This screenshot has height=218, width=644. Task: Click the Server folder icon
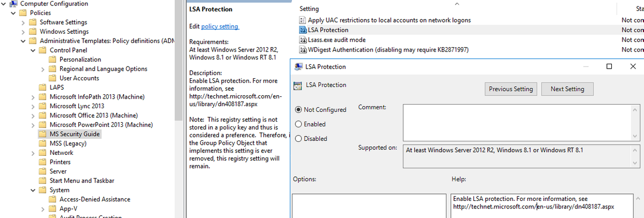pos(43,171)
